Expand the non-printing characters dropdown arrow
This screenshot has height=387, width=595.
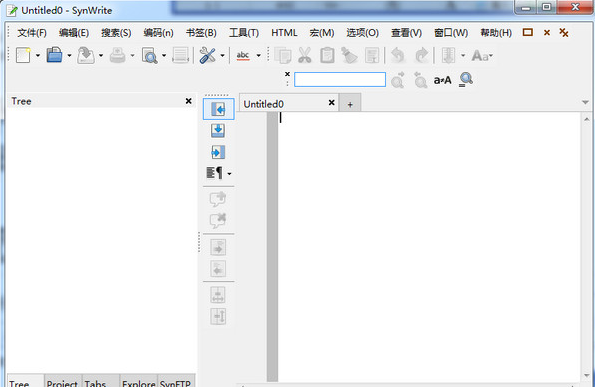[229, 174]
